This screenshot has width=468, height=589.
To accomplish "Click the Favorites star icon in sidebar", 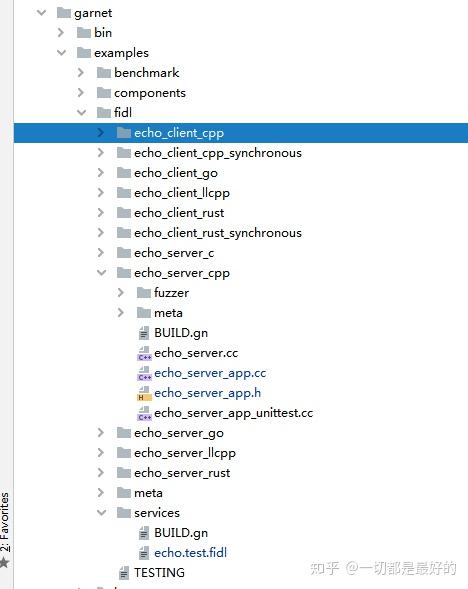I will (x=4, y=563).
